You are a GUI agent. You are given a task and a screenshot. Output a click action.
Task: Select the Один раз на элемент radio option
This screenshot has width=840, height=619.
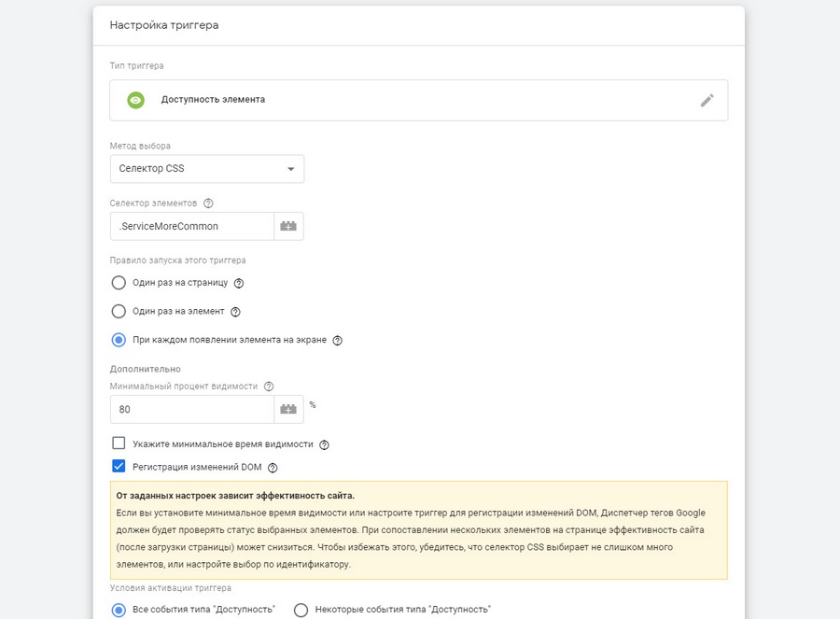(119, 312)
